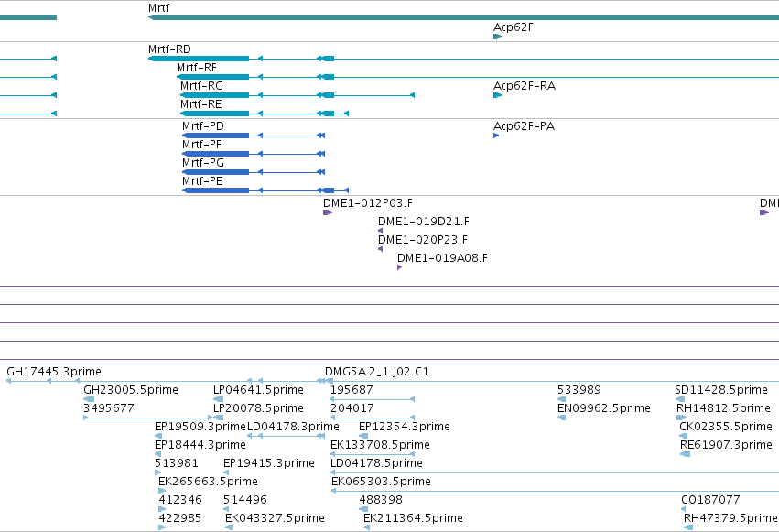Select the LD04178.3prime label
The height and width of the screenshot is (532, 779).
pos(293,427)
